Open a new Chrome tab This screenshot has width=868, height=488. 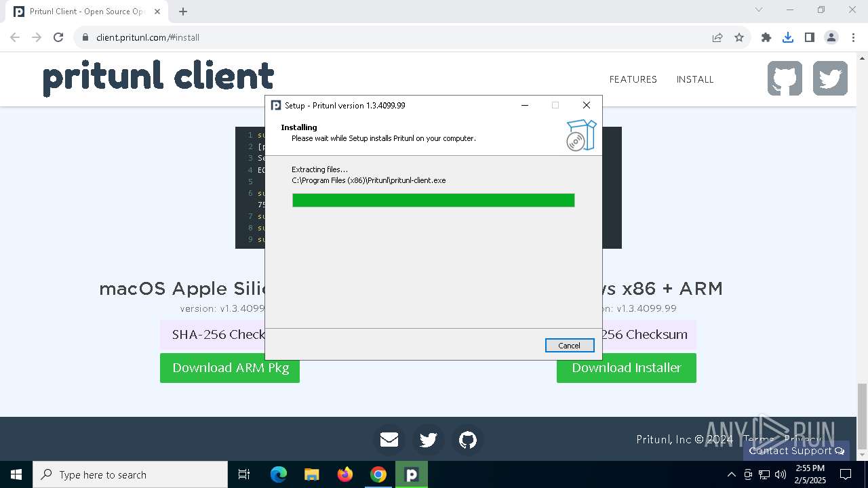(183, 12)
